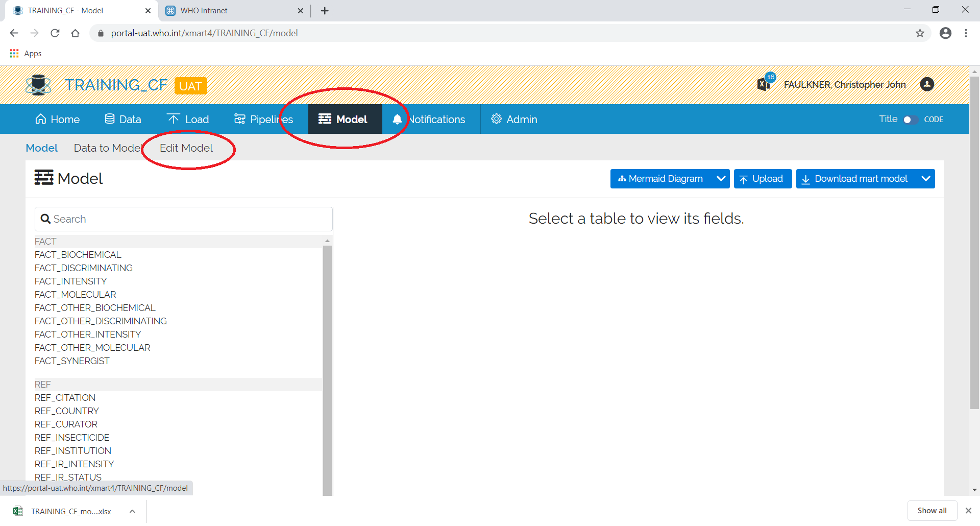The width and height of the screenshot is (980, 526).
Task: Open the Pipelines nav item
Action: click(263, 119)
